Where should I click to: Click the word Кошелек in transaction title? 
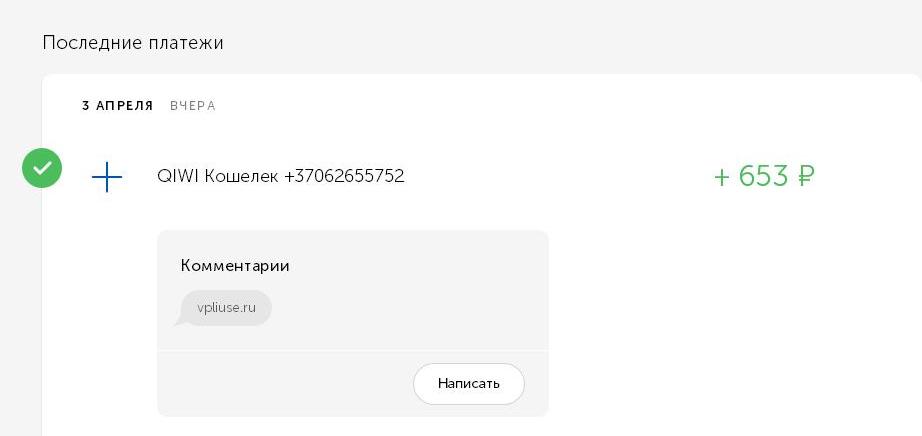click(242, 176)
